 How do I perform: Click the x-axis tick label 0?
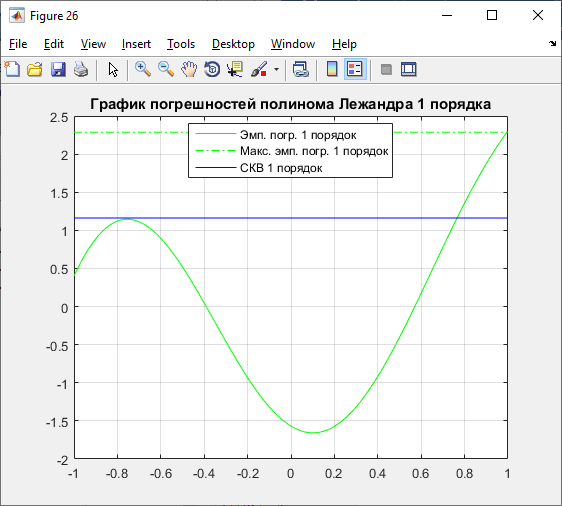pos(291,474)
